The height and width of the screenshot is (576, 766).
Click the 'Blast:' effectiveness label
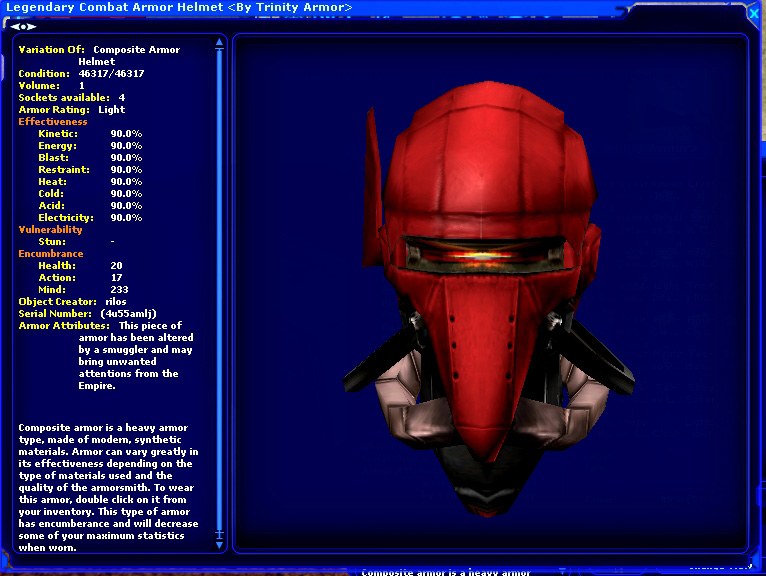coord(53,158)
